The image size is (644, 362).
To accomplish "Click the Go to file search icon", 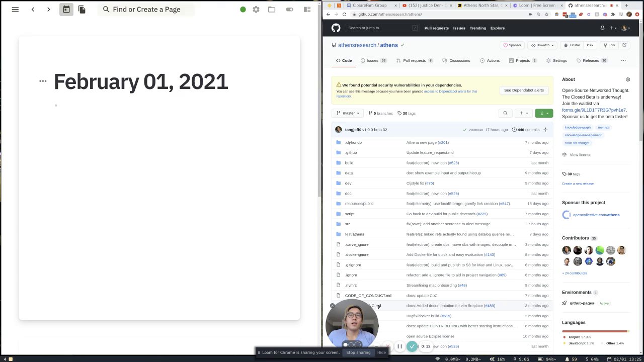I will 505,113.
